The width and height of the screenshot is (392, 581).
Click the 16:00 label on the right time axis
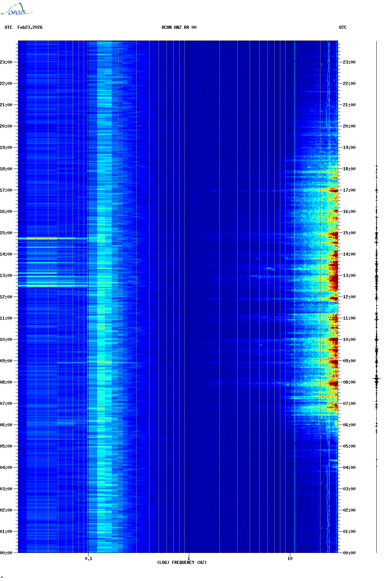pyautogui.click(x=349, y=212)
